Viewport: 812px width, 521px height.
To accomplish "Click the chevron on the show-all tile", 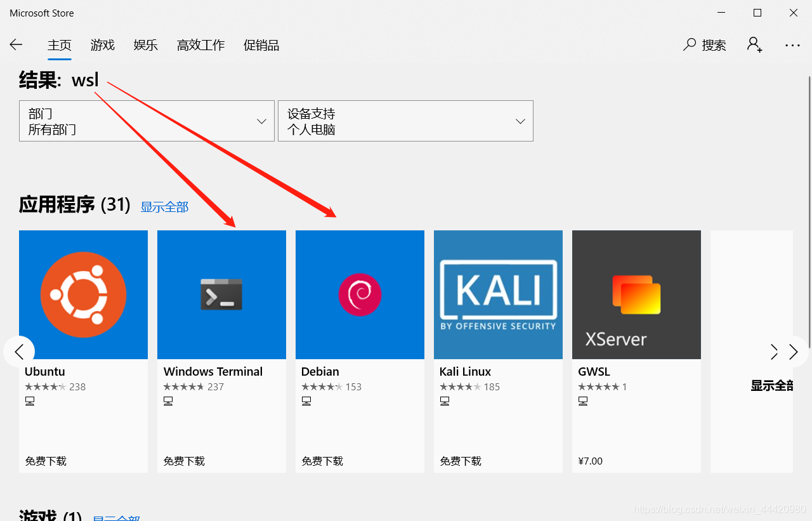I will tap(774, 352).
